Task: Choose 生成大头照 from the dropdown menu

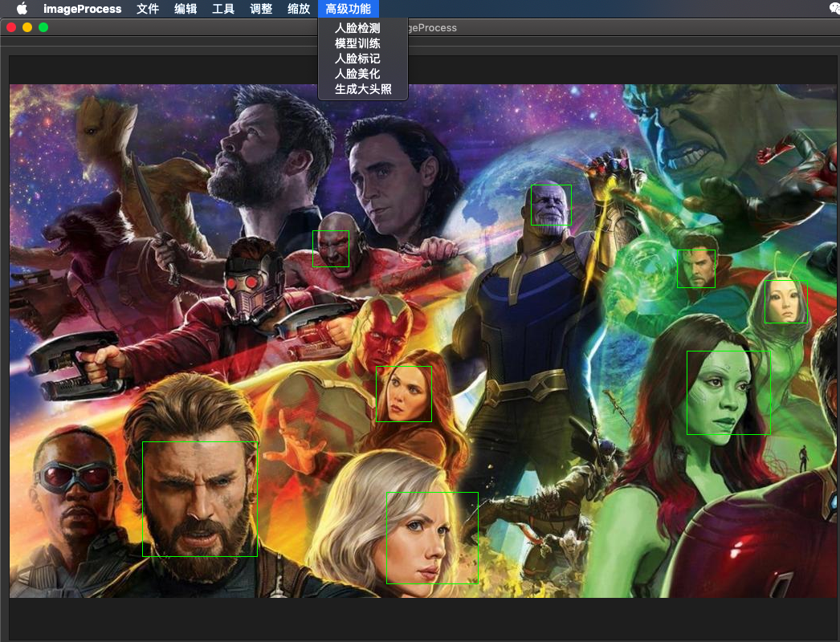Action: point(363,89)
